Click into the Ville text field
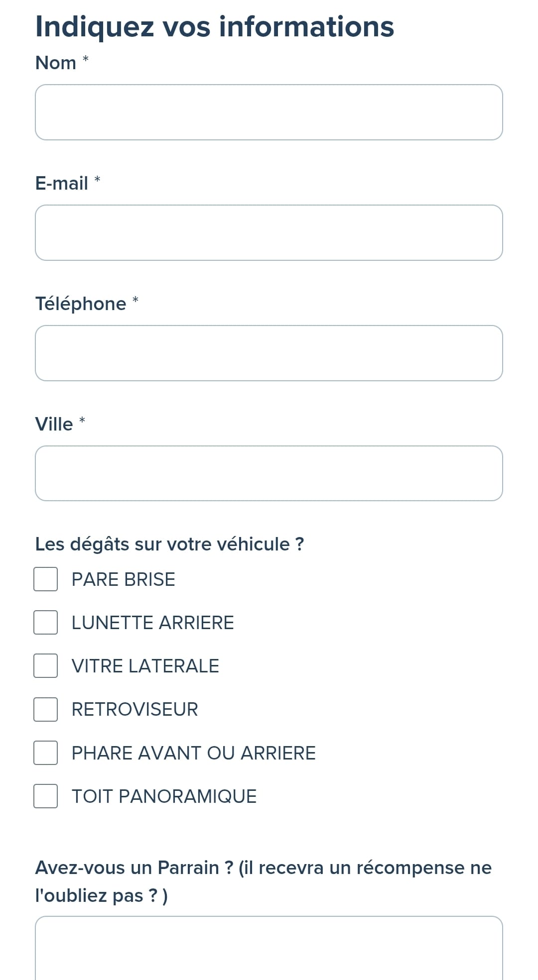 [x=269, y=473]
